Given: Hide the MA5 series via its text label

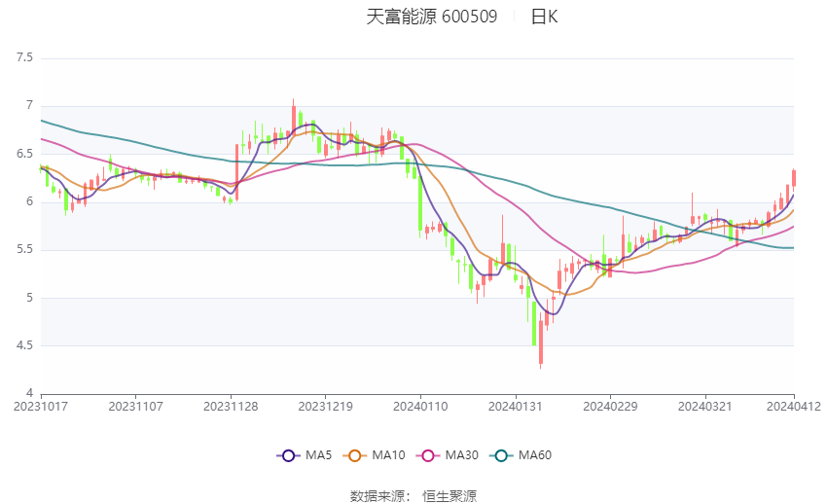Looking at the screenshot, I should coord(318,455).
